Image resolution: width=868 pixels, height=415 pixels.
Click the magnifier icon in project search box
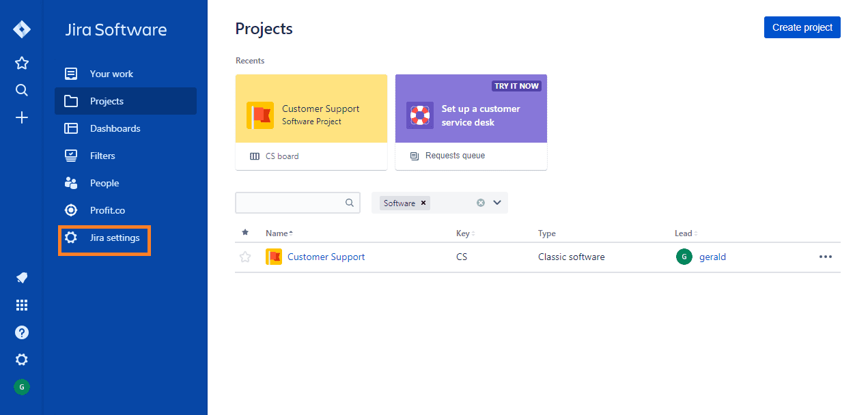pyautogui.click(x=350, y=203)
